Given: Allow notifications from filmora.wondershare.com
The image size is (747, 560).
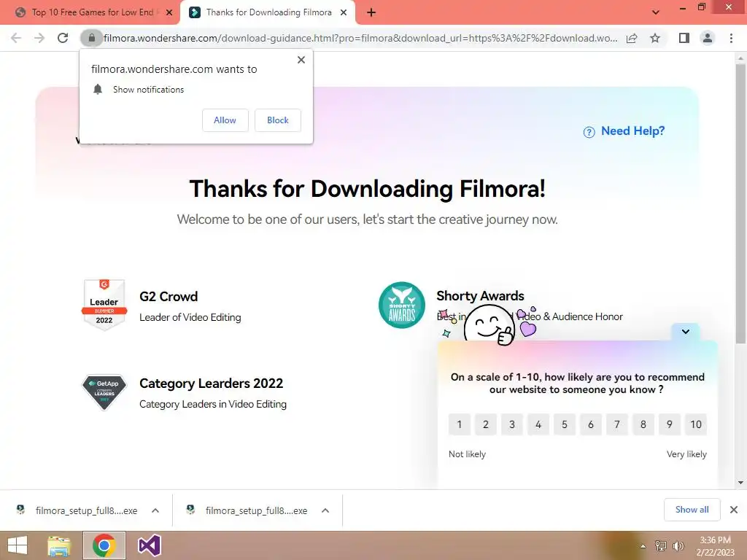Looking at the screenshot, I should (225, 120).
